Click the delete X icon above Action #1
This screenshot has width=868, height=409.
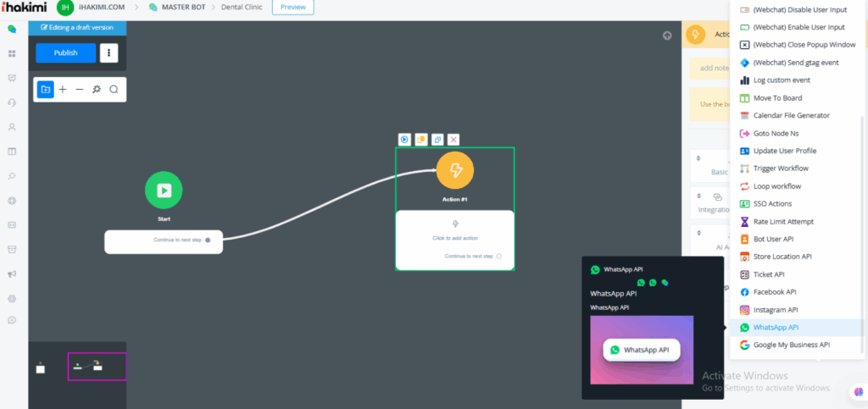[x=453, y=140]
